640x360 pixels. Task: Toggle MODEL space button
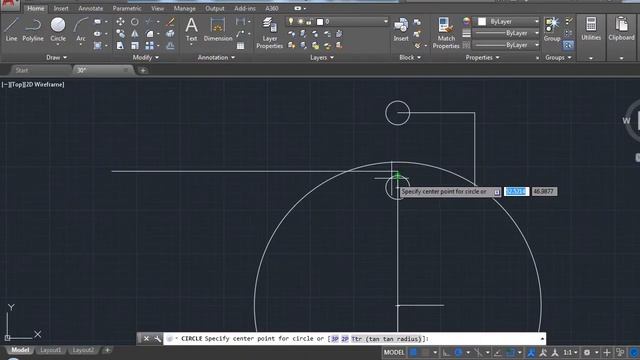coord(394,352)
